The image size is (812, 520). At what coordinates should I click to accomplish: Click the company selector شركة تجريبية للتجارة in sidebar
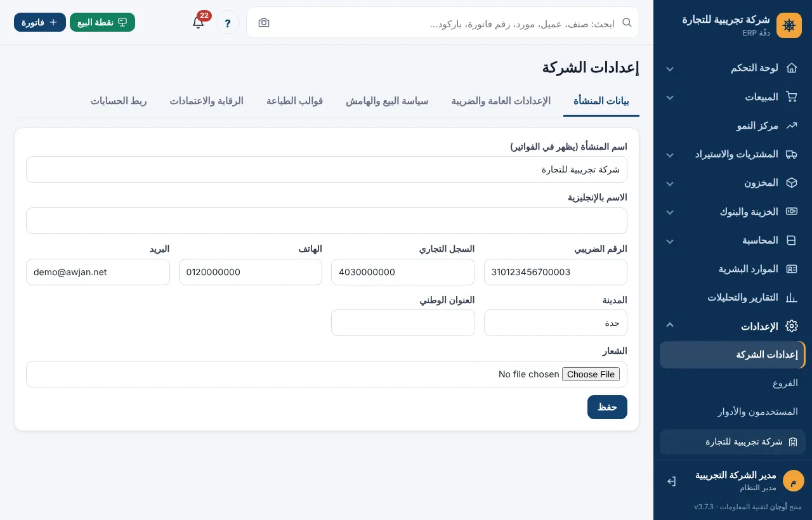tap(733, 442)
